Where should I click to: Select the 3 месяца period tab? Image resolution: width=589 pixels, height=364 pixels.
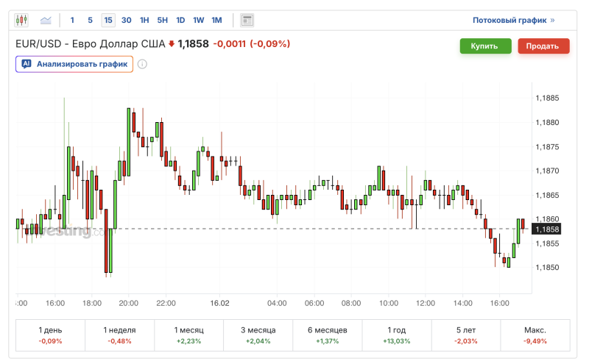[x=258, y=335]
